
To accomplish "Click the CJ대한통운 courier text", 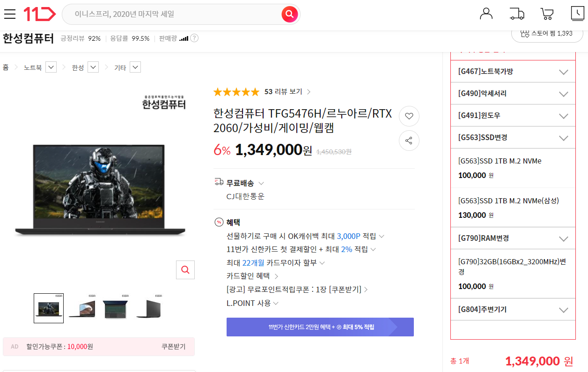I will [x=245, y=196].
